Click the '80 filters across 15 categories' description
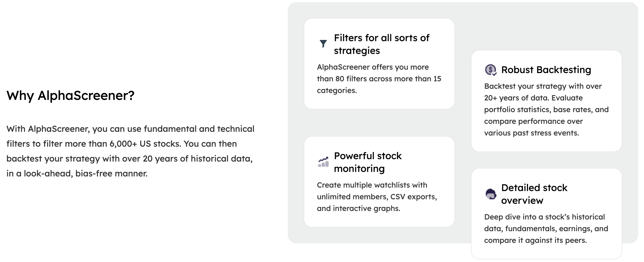The width and height of the screenshot is (644, 262). tap(379, 79)
